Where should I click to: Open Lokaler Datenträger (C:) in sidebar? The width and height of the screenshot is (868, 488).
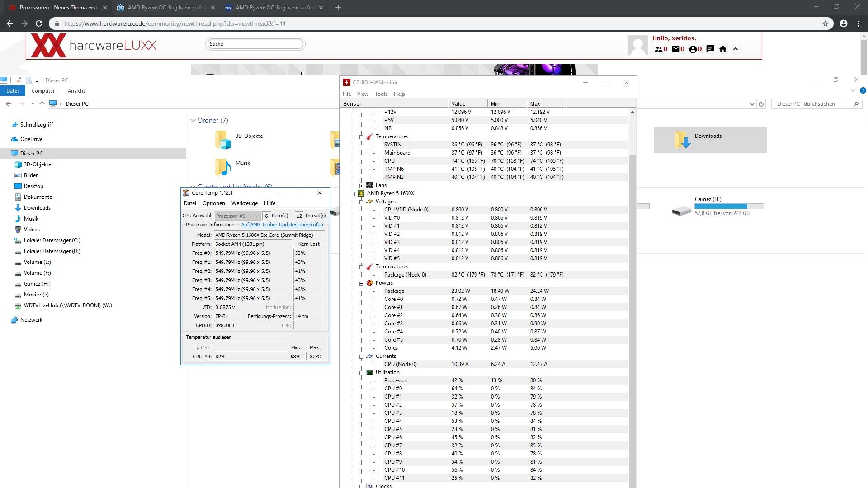click(x=52, y=240)
